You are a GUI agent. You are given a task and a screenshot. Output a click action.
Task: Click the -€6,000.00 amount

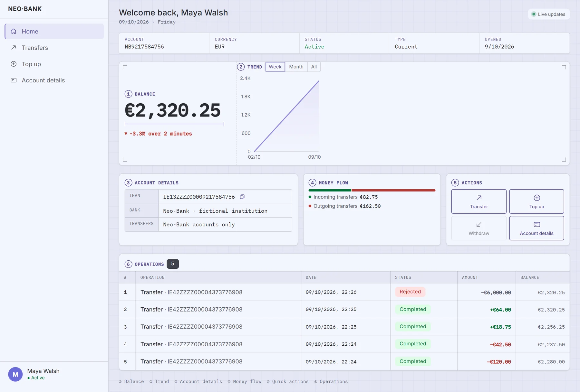496,293
